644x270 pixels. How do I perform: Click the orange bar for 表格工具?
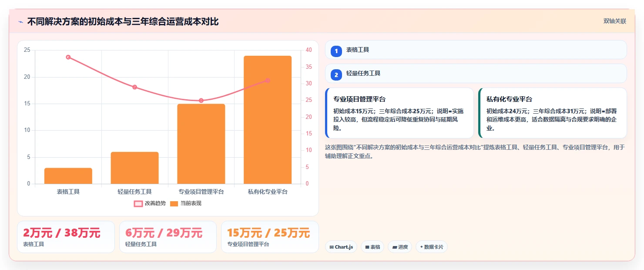click(68, 176)
